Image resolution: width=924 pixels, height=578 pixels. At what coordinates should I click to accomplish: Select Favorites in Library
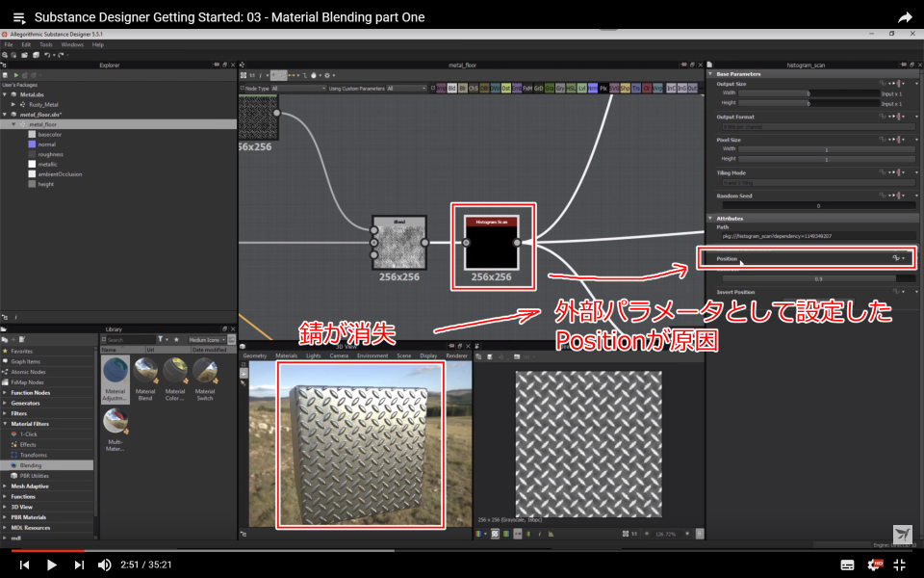[x=21, y=352]
